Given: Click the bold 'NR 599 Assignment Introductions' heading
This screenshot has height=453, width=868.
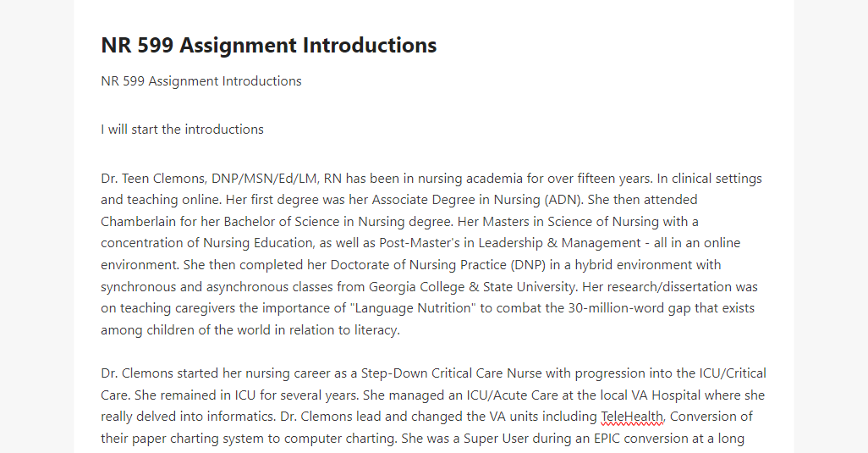Looking at the screenshot, I should click(x=268, y=46).
